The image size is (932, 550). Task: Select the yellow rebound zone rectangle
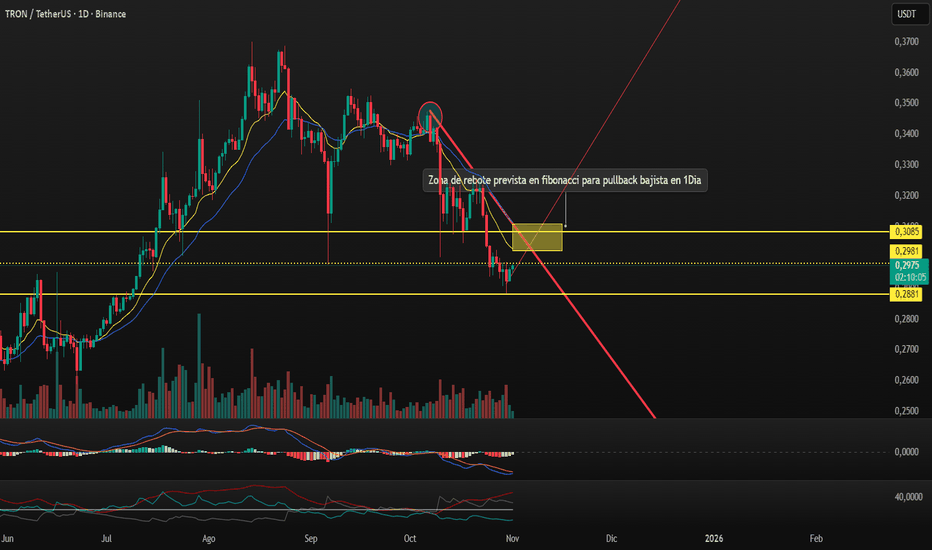tap(537, 237)
